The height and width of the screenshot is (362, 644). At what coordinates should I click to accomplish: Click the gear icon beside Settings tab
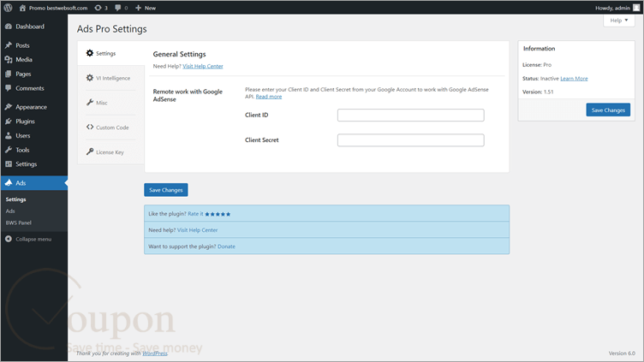pyautogui.click(x=90, y=53)
